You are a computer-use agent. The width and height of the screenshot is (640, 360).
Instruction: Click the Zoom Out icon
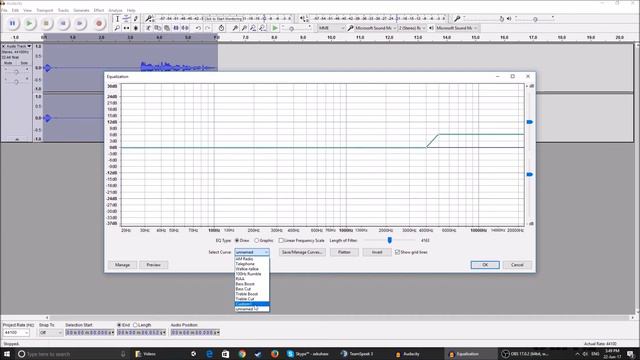[244, 28]
